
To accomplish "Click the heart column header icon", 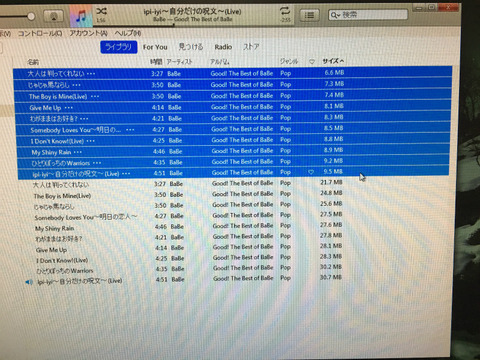I will click(312, 62).
